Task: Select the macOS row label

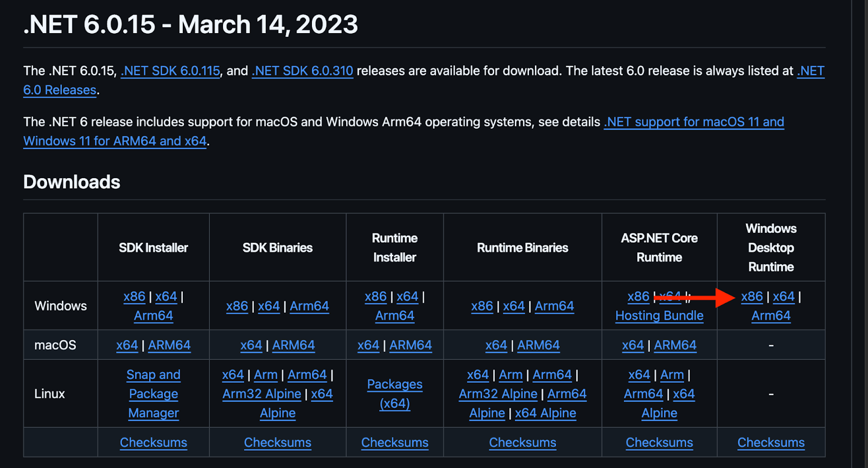Action: click(x=55, y=345)
